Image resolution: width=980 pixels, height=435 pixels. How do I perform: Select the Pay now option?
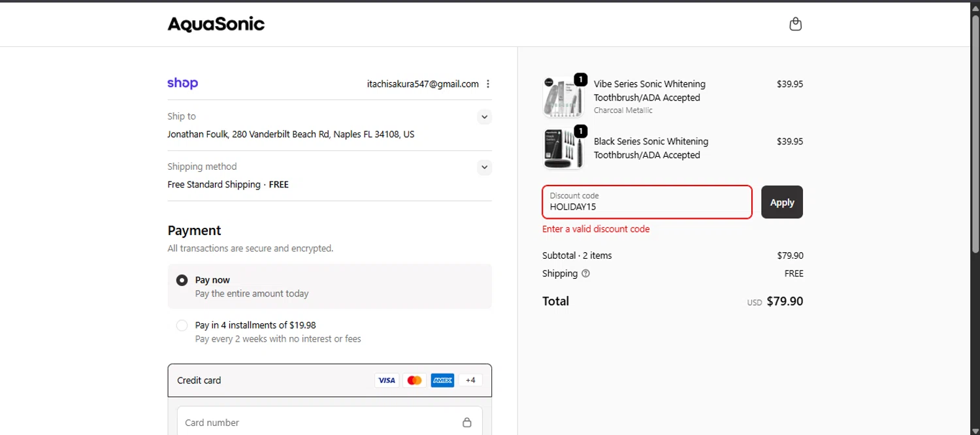click(330, 286)
